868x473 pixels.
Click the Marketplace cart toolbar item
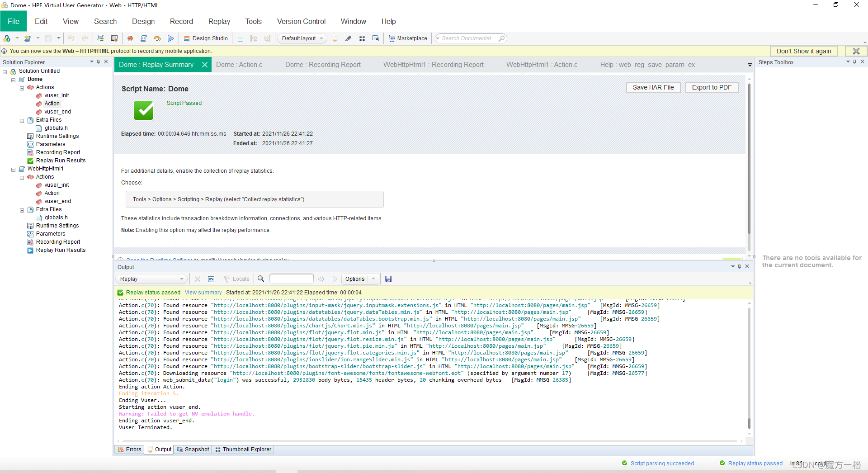coord(408,38)
